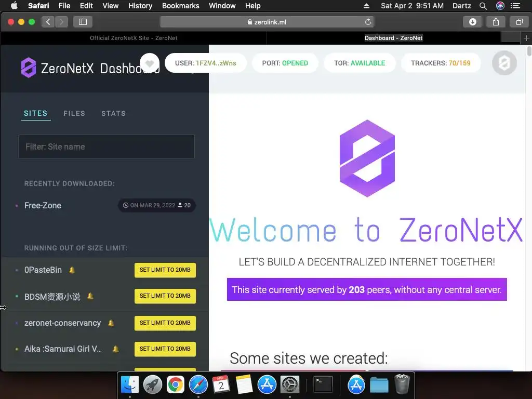The height and width of the screenshot is (399, 532).
Task: Click the TOR: AVAILABLE status pill
Action: [360, 63]
